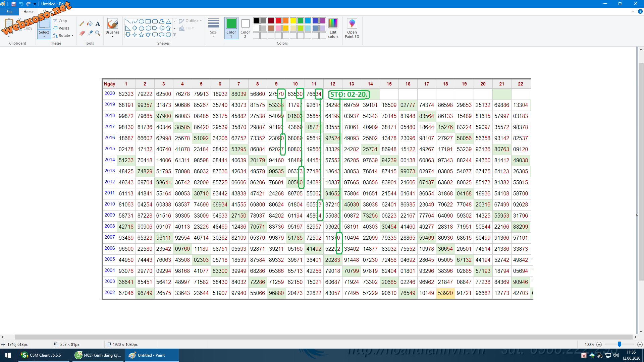Select the Text tool
This screenshot has width=644, height=362.
tap(98, 24)
